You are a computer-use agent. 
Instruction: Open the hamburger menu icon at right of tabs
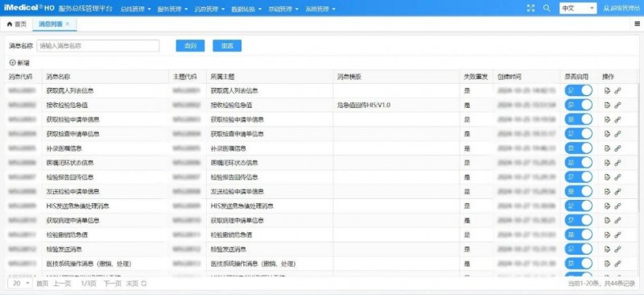[638, 24]
